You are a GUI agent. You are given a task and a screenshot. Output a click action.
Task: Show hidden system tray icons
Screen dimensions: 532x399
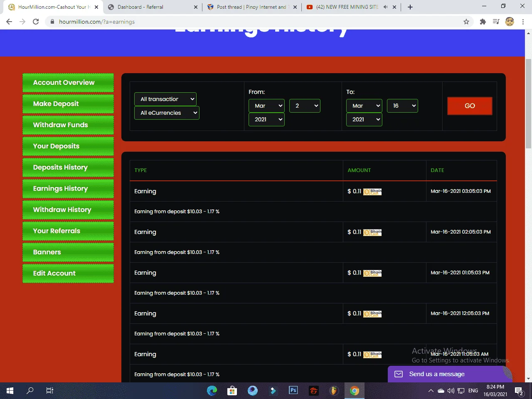click(431, 391)
